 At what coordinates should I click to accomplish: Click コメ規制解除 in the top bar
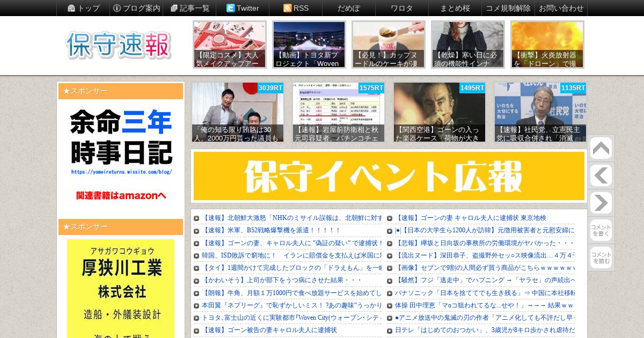pyautogui.click(x=508, y=8)
